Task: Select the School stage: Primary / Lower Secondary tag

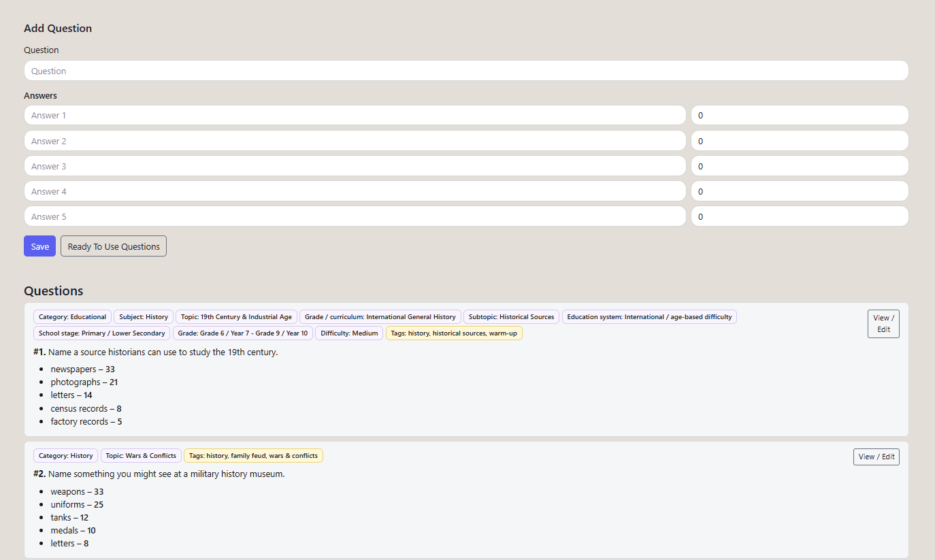Action: [102, 333]
